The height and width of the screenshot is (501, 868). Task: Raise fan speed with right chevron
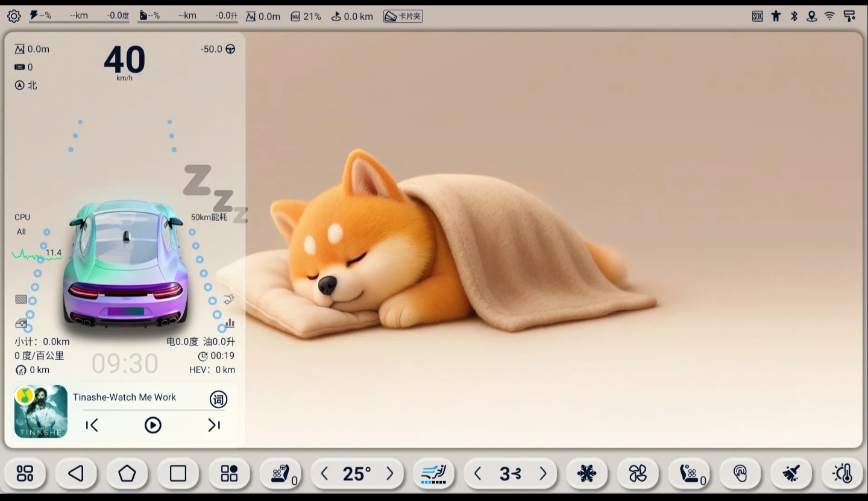point(543,474)
